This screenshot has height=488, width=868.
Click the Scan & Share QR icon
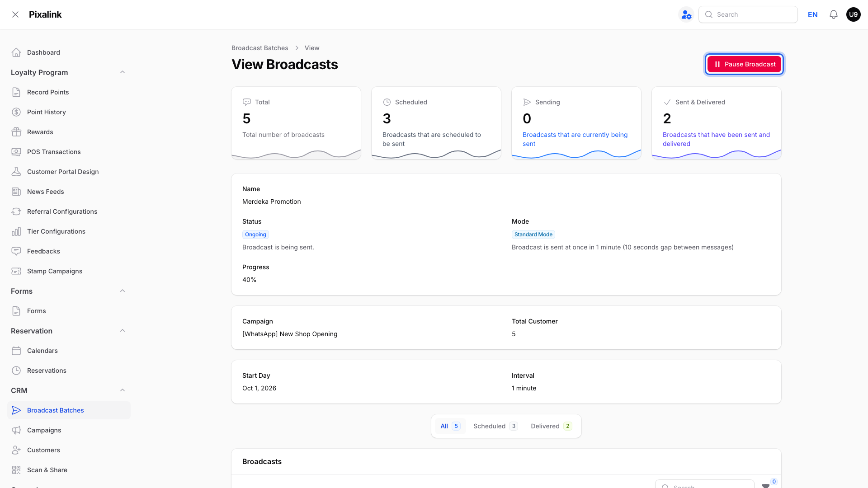point(16,470)
